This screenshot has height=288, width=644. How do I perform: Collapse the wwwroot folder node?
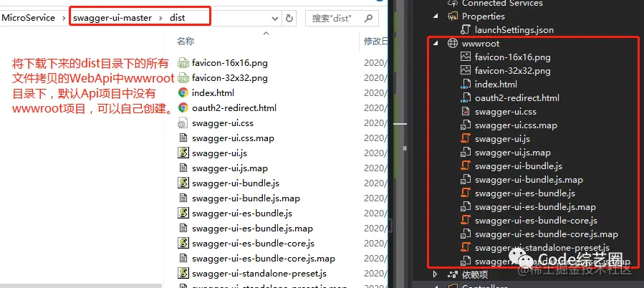(436, 44)
